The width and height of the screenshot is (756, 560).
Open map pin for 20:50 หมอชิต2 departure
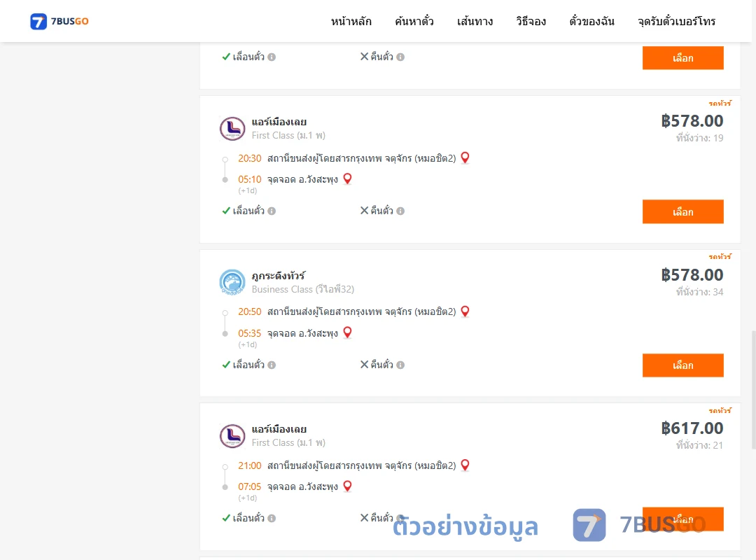pos(465,311)
